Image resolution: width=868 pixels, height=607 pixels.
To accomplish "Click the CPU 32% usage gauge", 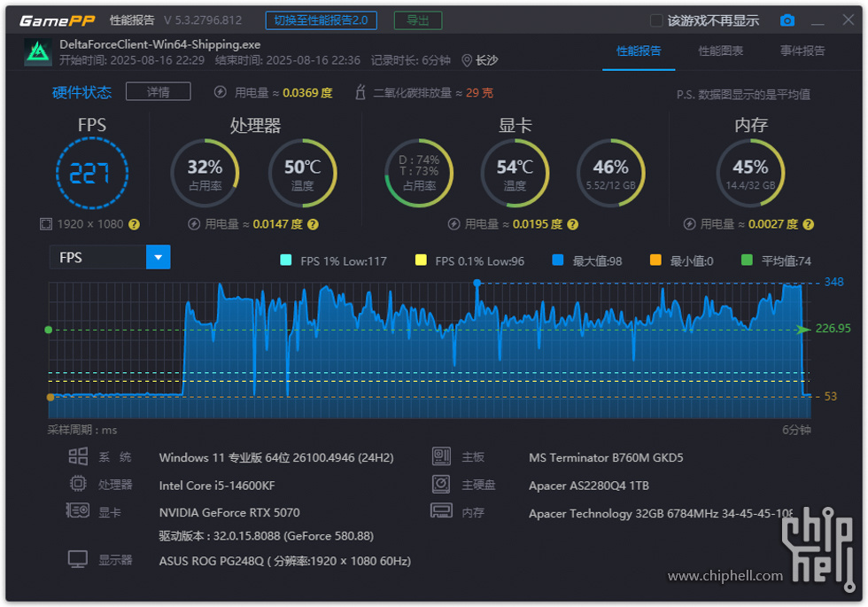I will [x=205, y=173].
